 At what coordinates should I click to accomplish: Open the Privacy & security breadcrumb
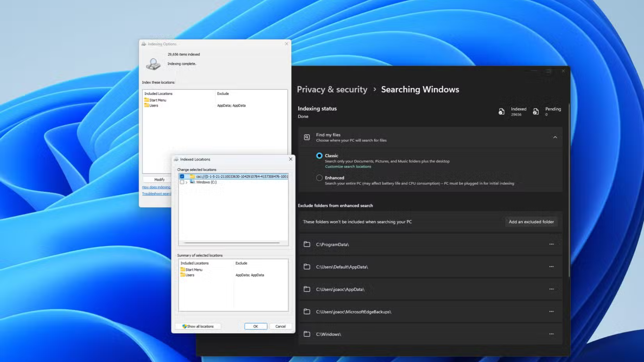point(332,89)
